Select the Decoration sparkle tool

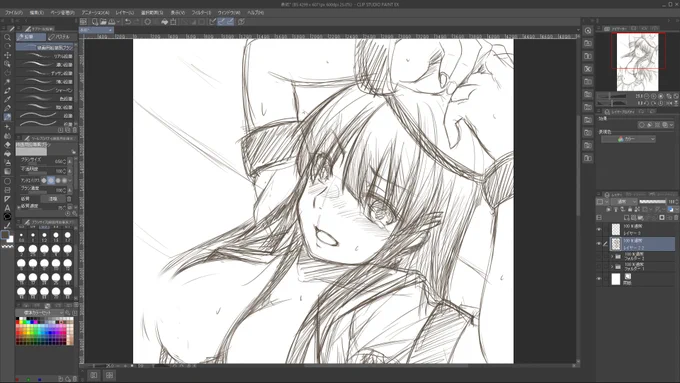click(7, 127)
